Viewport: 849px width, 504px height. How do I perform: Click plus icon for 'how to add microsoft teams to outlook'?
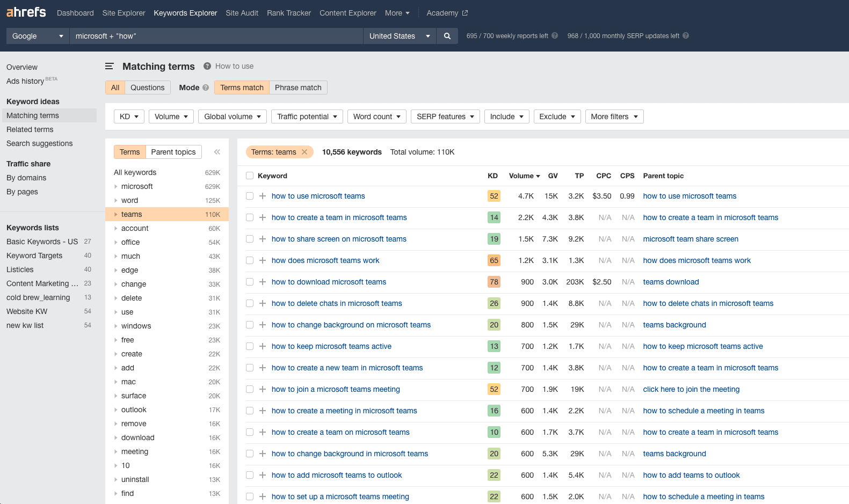[263, 475]
